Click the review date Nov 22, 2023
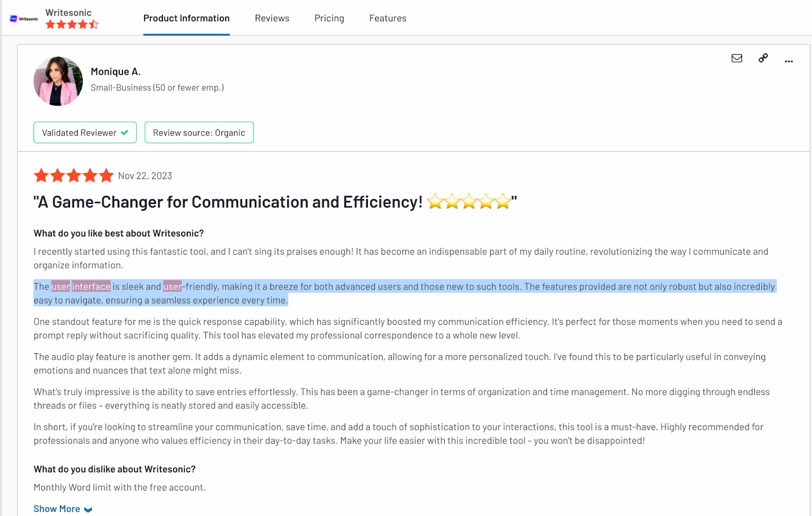 tap(145, 176)
